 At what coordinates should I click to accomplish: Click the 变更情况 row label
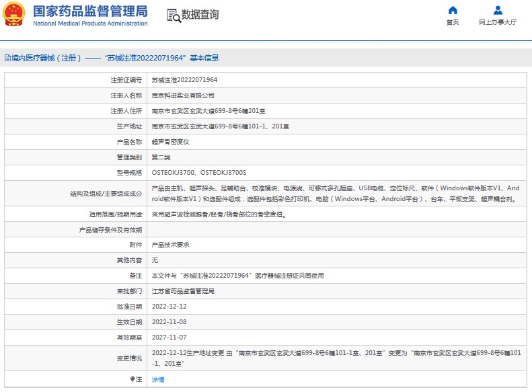click(129, 358)
